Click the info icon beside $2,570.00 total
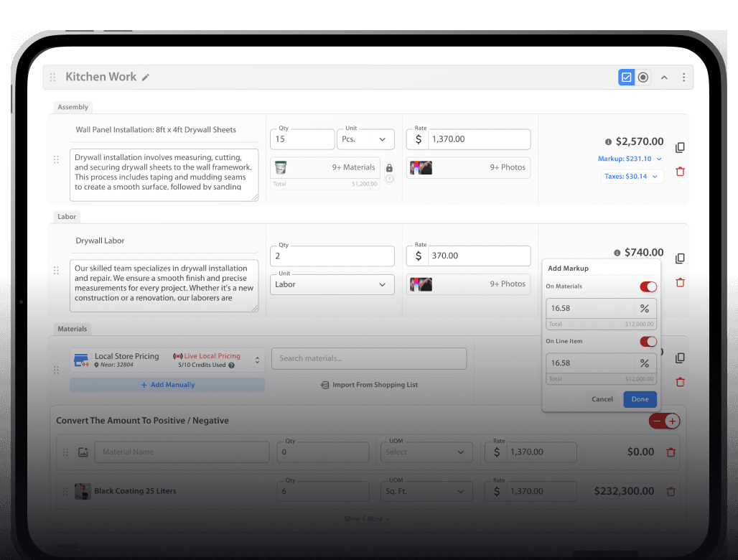Screen dimensions: 738x560 608,142
